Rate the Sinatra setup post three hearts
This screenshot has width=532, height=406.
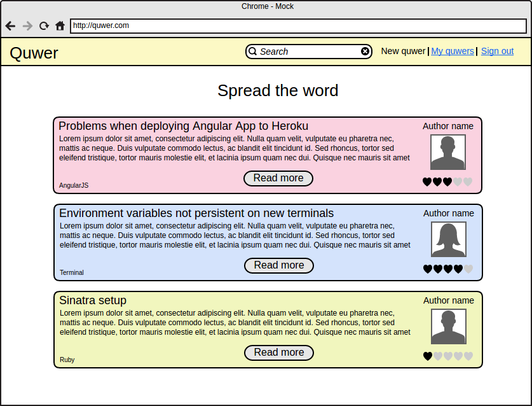point(448,356)
